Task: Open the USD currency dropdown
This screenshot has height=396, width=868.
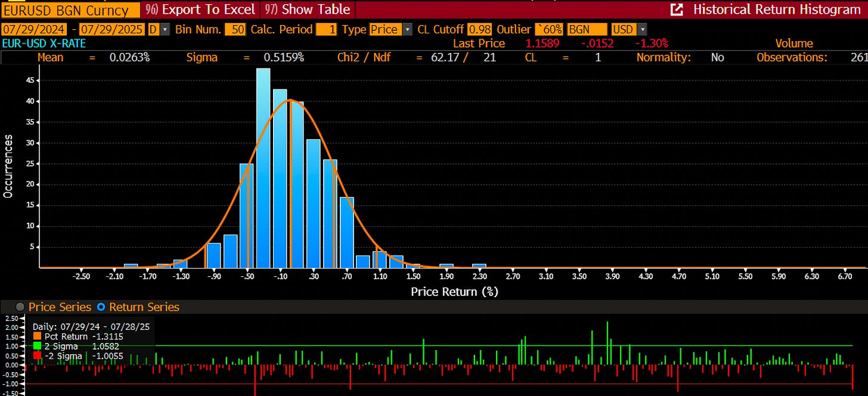Action: pos(642,29)
